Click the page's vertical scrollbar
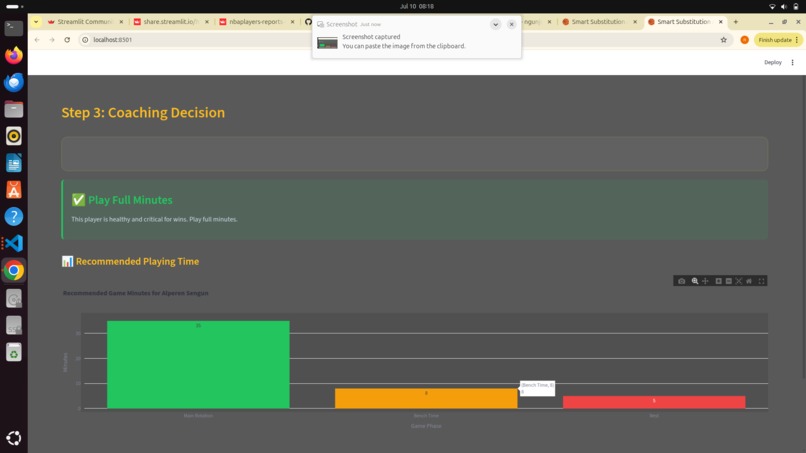This screenshot has height=453, width=806. pyautogui.click(x=803, y=226)
